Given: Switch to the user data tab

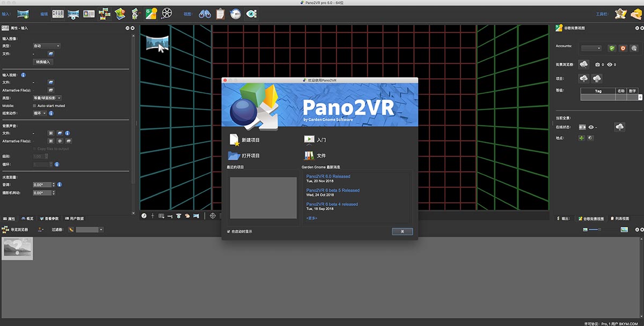Looking at the screenshot, I should click(x=74, y=219).
